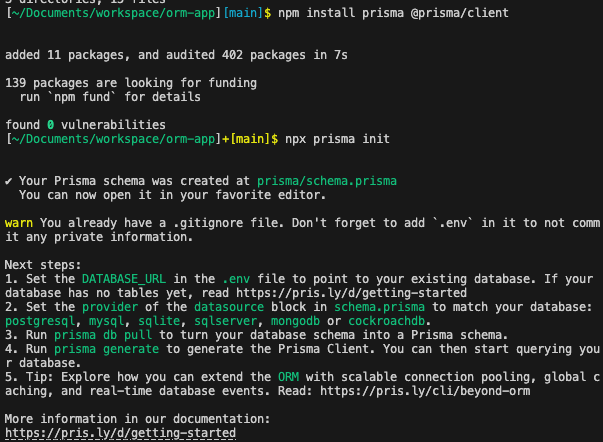Click the yellow '+[main]' branch in second prompt

click(246, 139)
